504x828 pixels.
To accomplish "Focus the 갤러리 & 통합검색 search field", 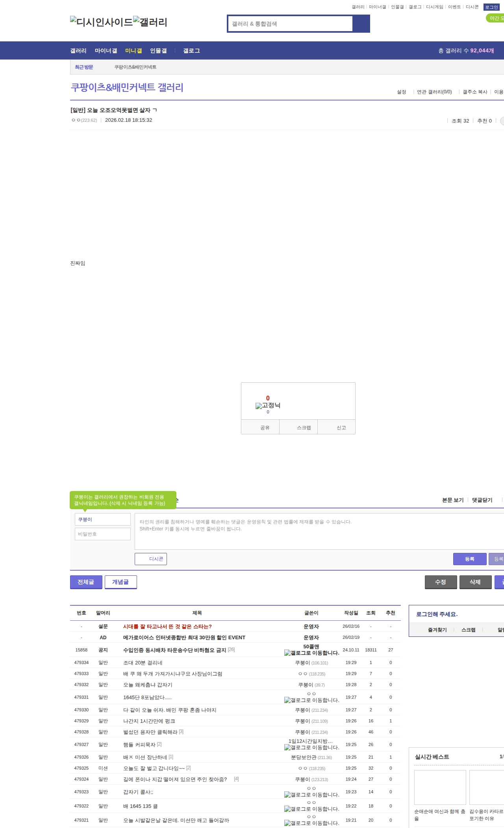I will pyautogui.click(x=290, y=24).
